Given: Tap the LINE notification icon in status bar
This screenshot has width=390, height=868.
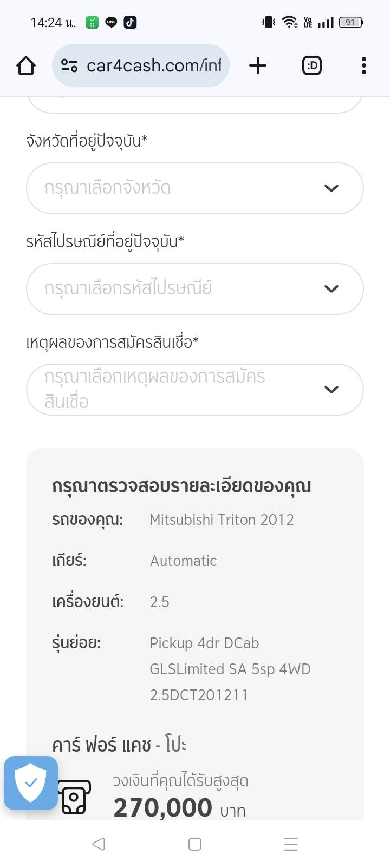Looking at the screenshot, I should (111, 22).
